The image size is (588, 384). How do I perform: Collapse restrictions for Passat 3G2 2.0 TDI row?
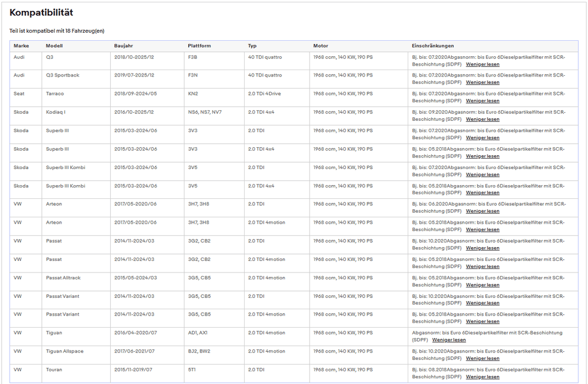(482, 248)
